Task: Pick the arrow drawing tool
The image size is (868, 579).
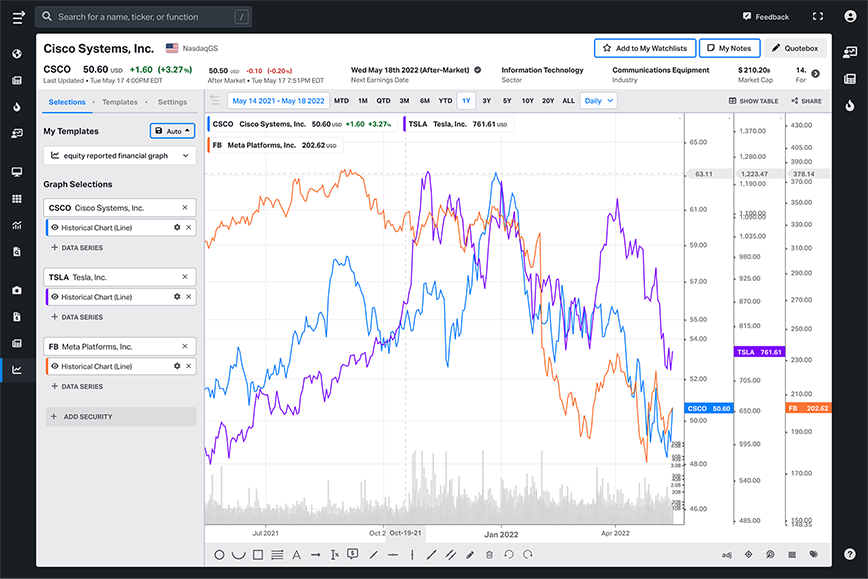Action: click(x=315, y=554)
